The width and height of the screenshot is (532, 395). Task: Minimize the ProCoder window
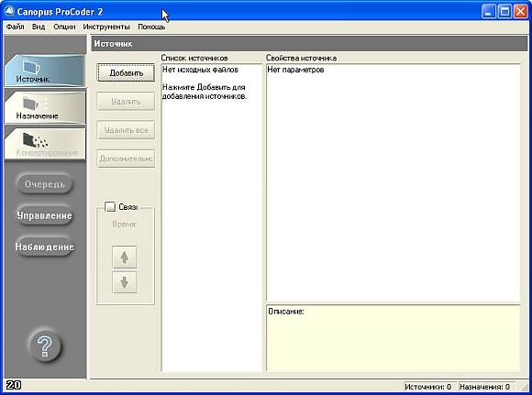point(488,12)
